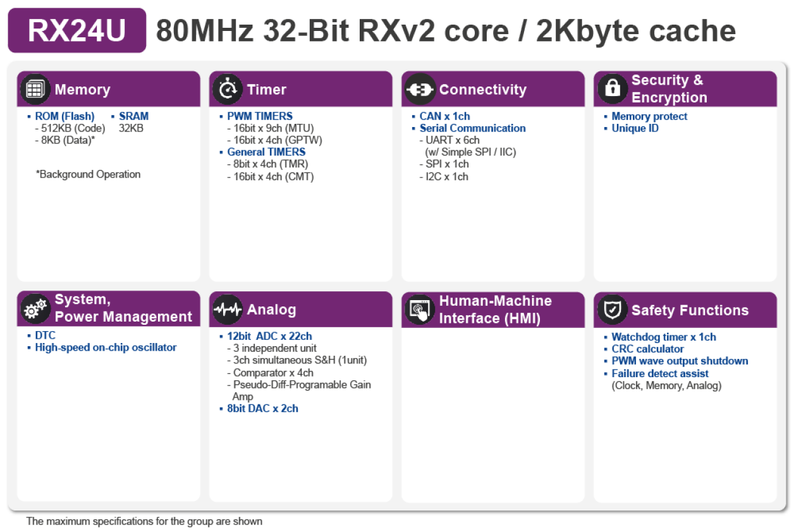Click the maximum specifications footnote text

point(143,522)
